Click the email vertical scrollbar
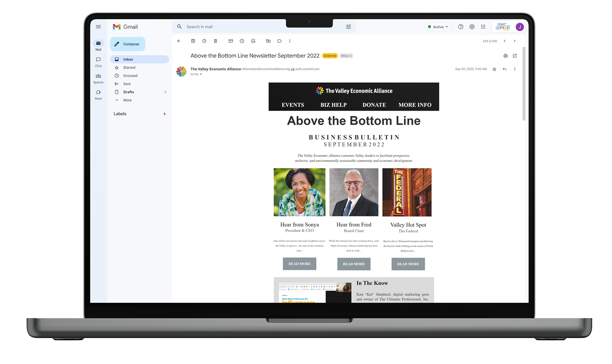 click(x=524, y=84)
